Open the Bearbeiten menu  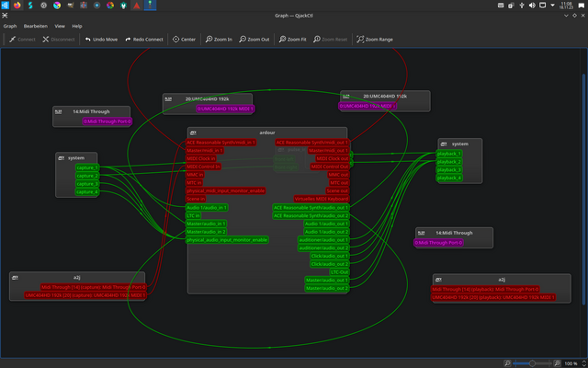pos(36,27)
